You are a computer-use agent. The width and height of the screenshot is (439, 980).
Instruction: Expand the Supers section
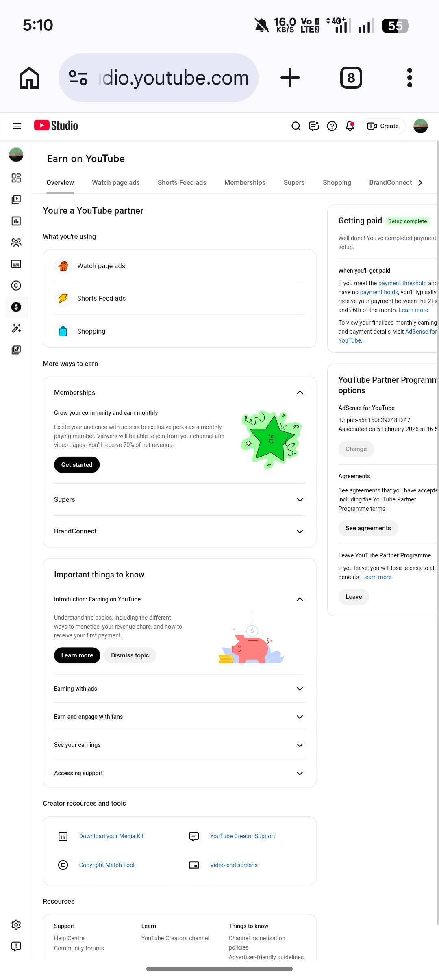300,500
